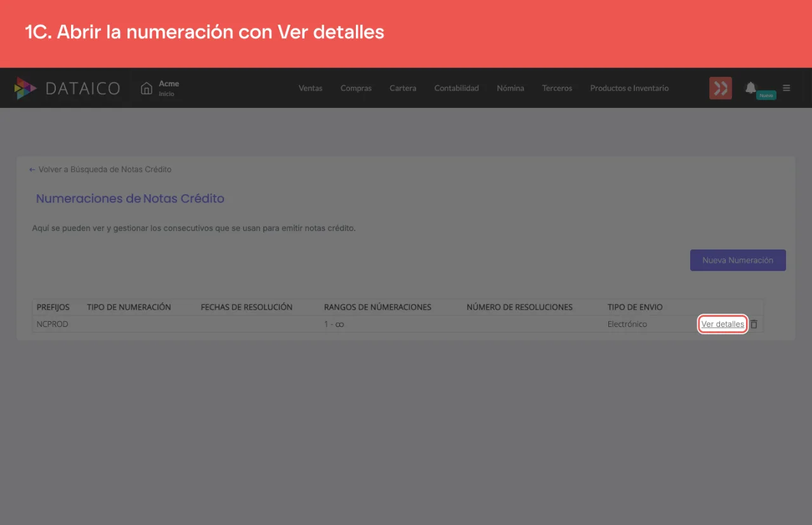
Task: Open the Cartera menu
Action: (403, 88)
